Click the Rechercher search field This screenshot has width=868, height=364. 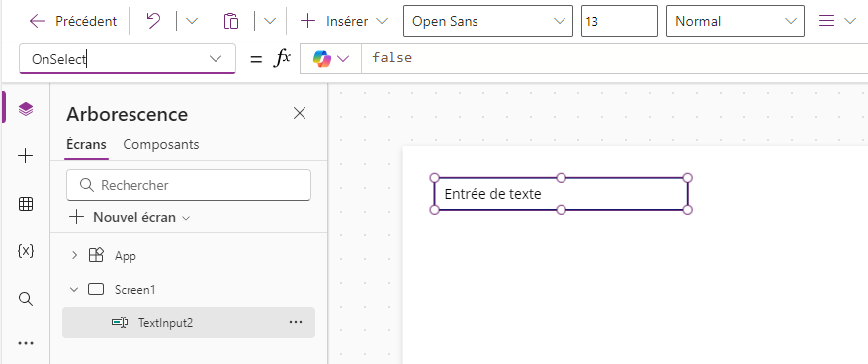[x=189, y=185]
